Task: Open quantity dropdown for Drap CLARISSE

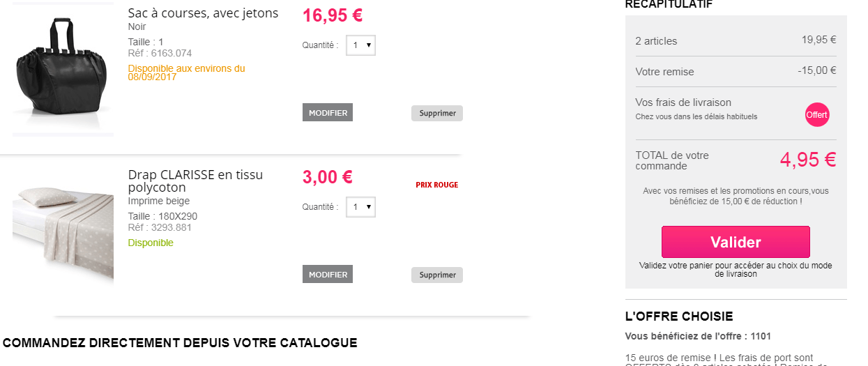Action: click(x=360, y=207)
